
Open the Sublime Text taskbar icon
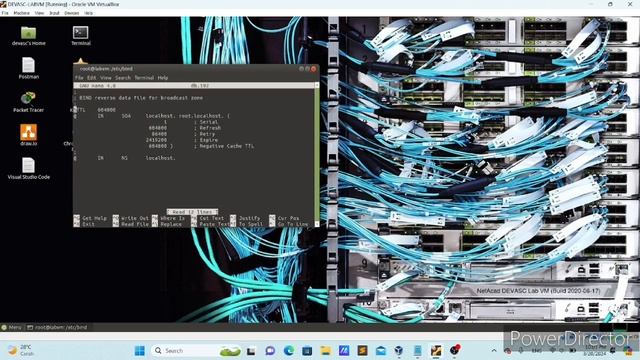(x=362, y=351)
